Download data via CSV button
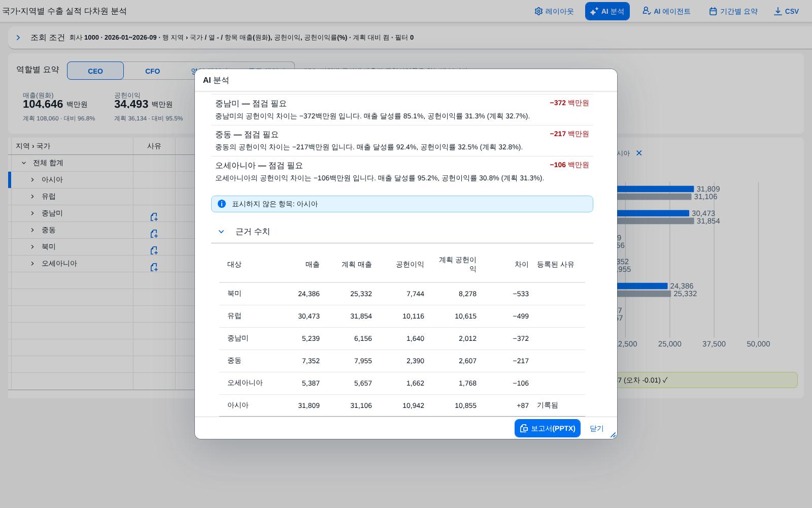Image resolution: width=812 pixels, height=508 pixels. coord(786,11)
